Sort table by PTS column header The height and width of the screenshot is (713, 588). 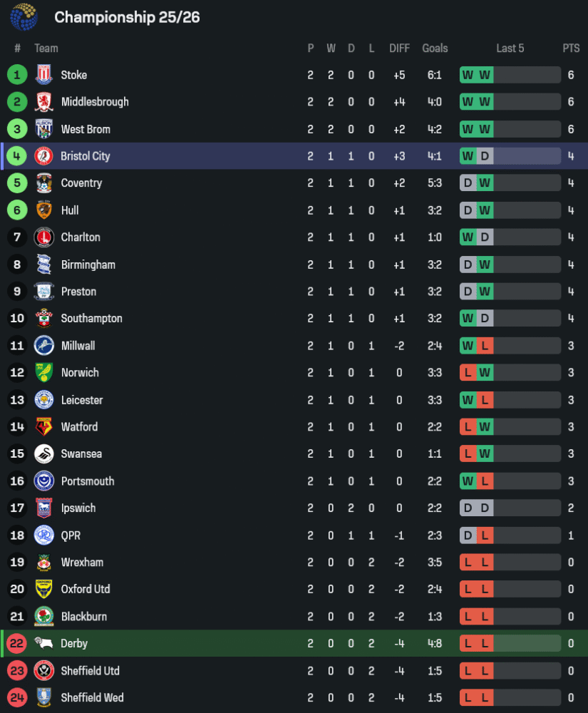(x=571, y=48)
